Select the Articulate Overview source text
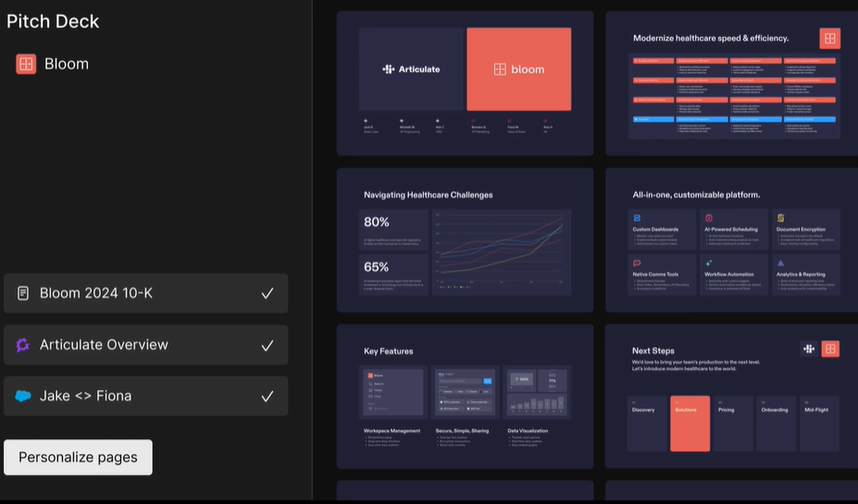This screenshot has width=858, height=504. point(104,345)
